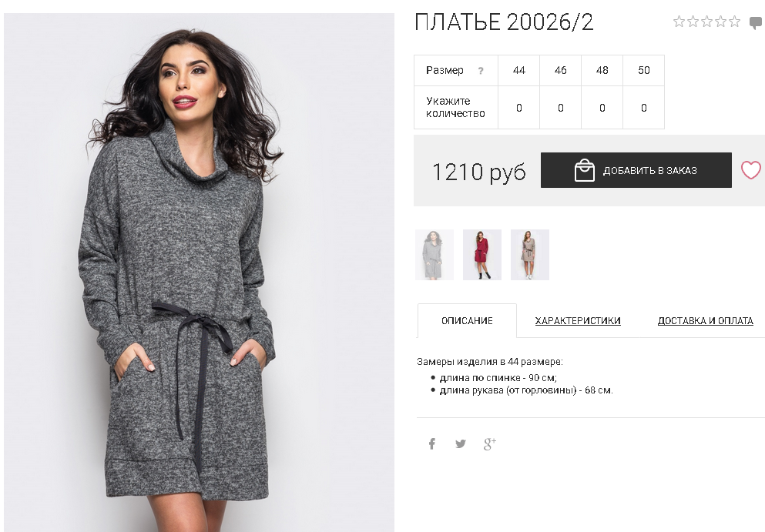View the beige dress thumbnail
The image size is (765, 532).
(x=530, y=255)
